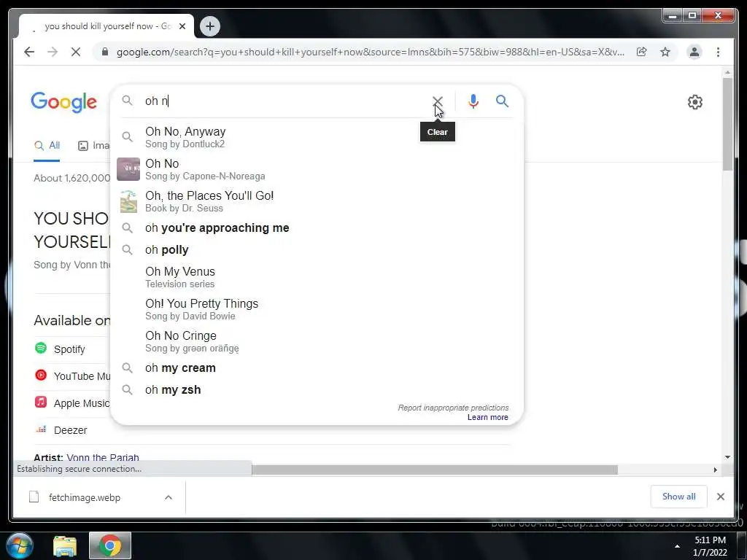Stop loading the page

[76, 52]
